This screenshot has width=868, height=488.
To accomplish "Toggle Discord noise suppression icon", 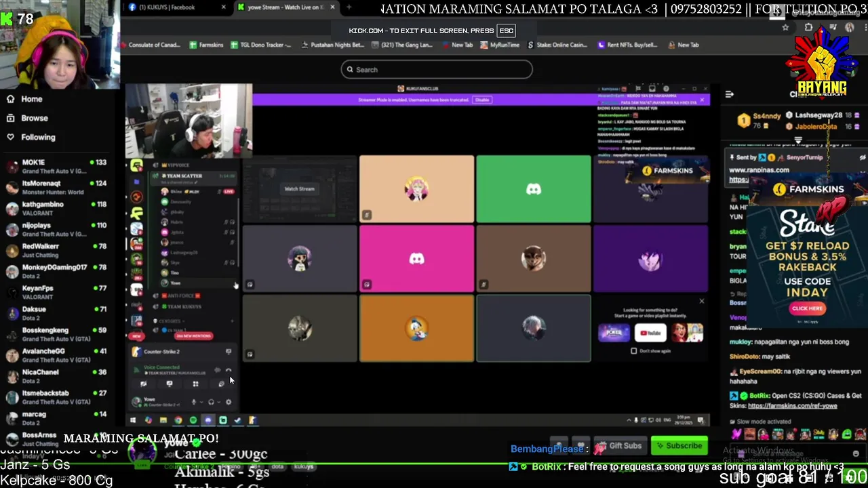I will point(218,370).
